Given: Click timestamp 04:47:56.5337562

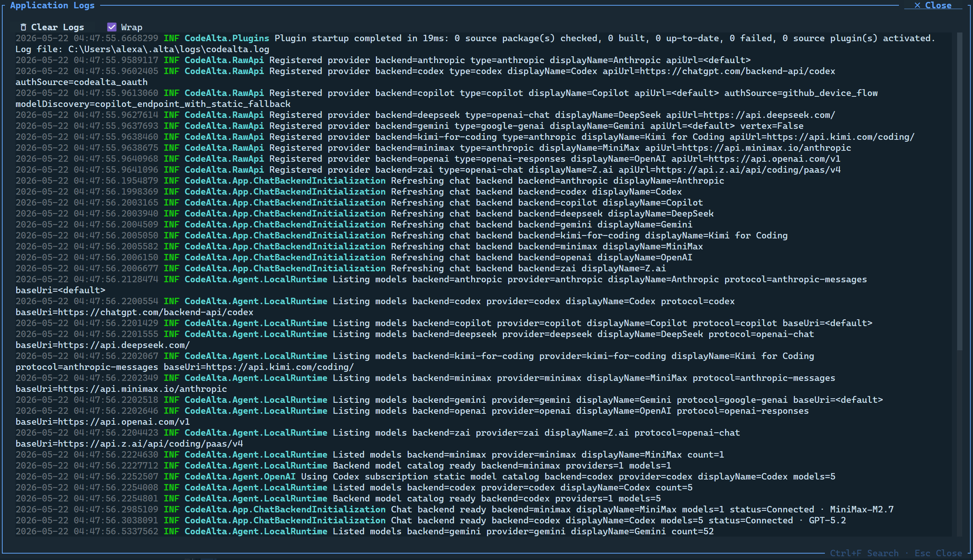Looking at the screenshot, I should [116, 532].
